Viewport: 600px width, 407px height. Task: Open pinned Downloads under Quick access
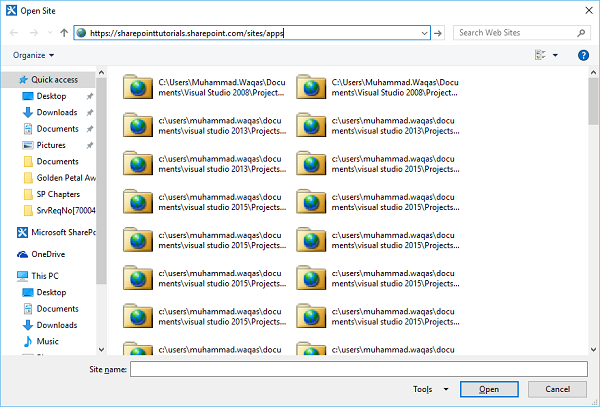[x=57, y=112]
